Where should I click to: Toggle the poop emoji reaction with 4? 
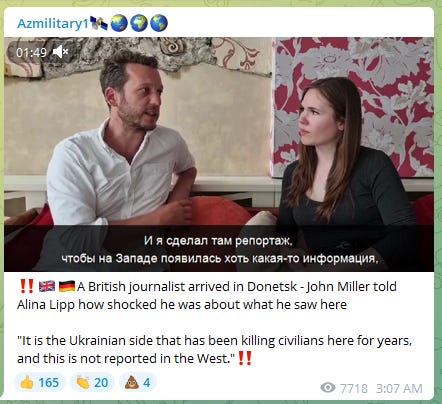coord(138,382)
